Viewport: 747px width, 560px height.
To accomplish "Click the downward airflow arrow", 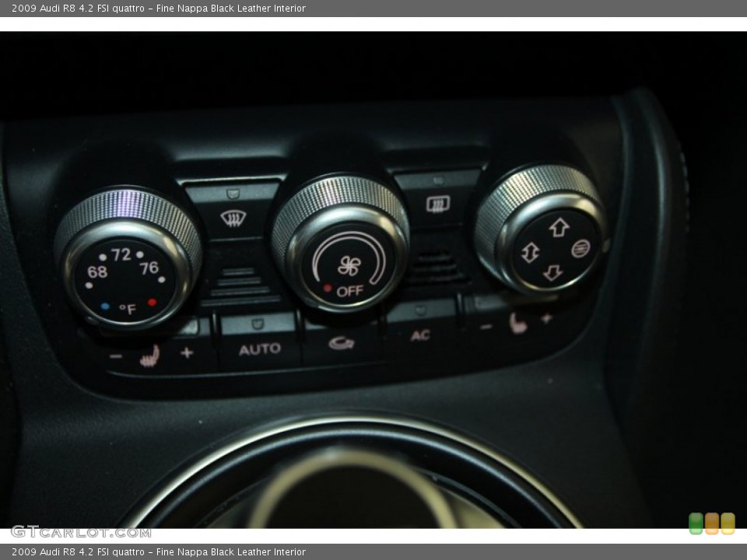I will coord(552,273).
